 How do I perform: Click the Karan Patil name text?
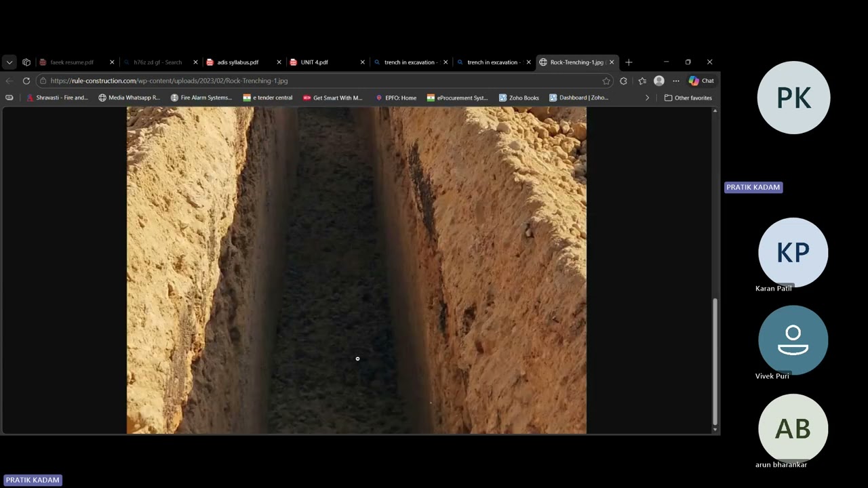pos(774,288)
